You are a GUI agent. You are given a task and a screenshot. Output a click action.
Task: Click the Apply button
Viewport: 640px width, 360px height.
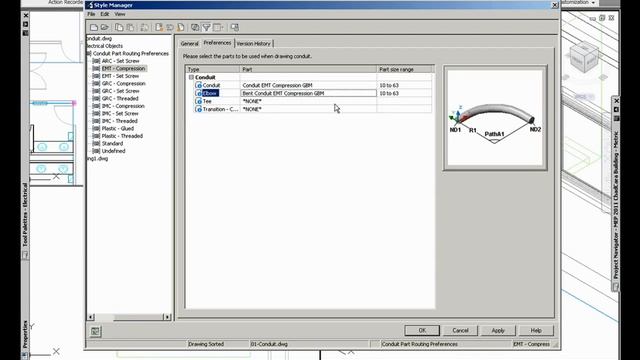coord(498,330)
